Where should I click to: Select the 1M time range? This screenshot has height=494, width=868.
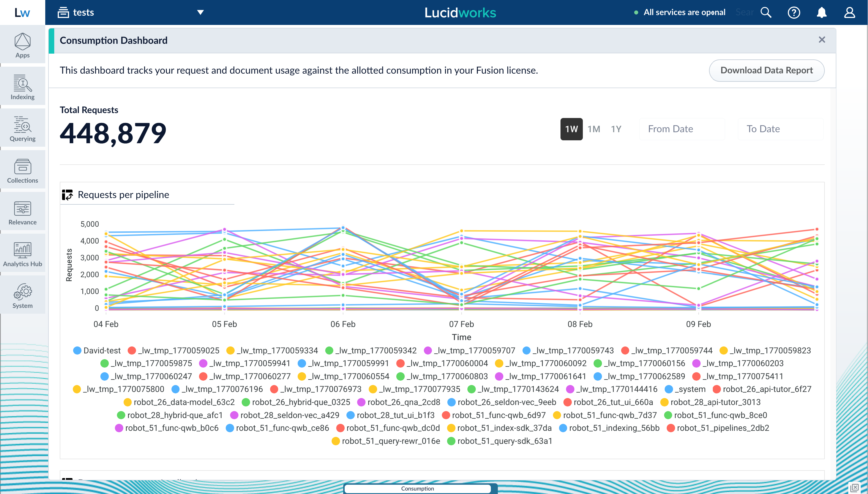[594, 129]
